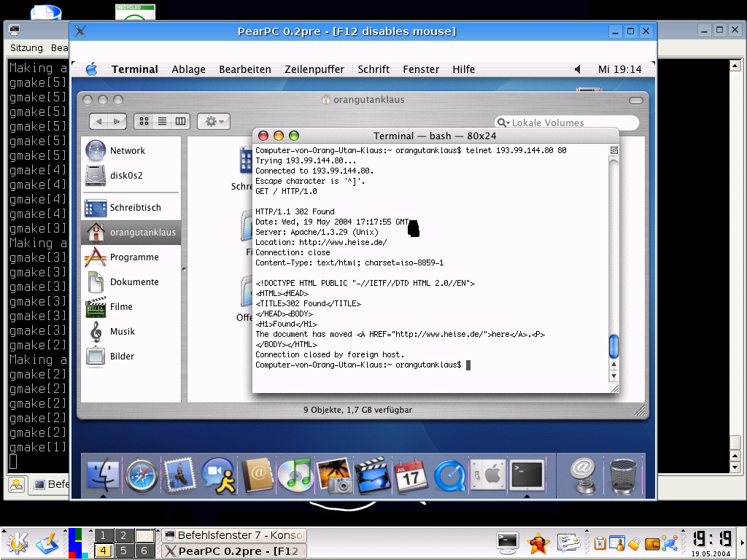The image size is (747, 560).
Task: Open search scope dropdown at magnifier
Action: click(x=503, y=122)
